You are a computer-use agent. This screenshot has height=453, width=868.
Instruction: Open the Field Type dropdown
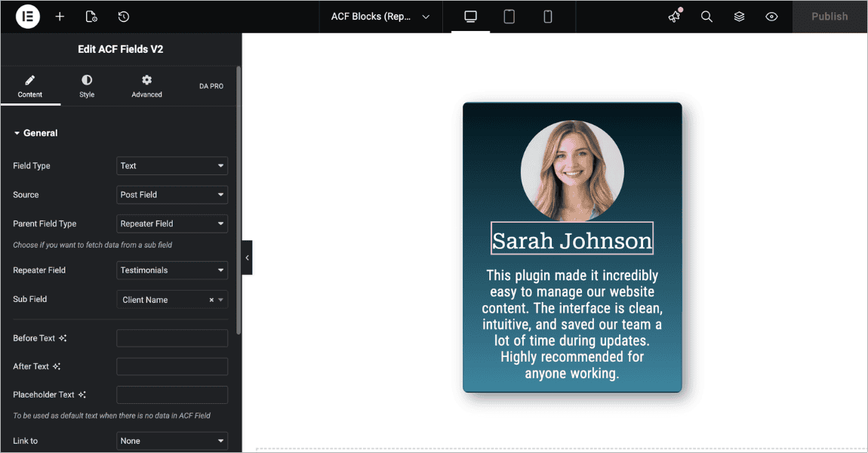[172, 165]
